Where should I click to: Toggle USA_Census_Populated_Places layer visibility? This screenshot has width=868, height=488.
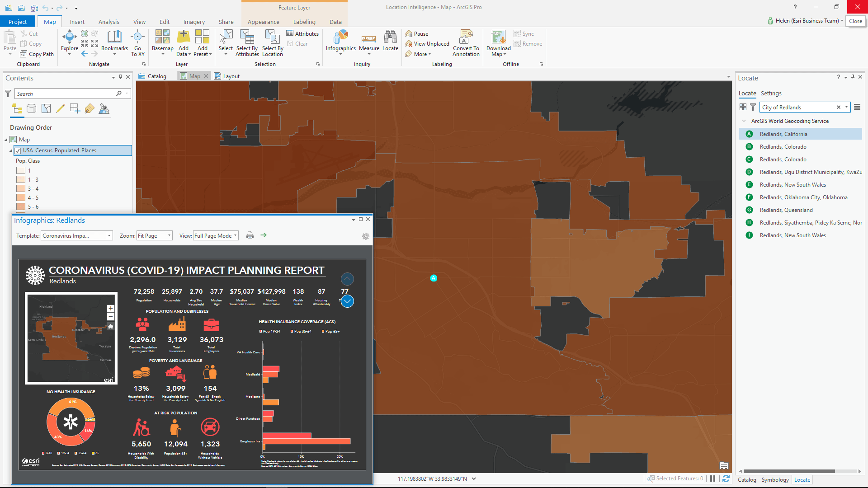18,150
